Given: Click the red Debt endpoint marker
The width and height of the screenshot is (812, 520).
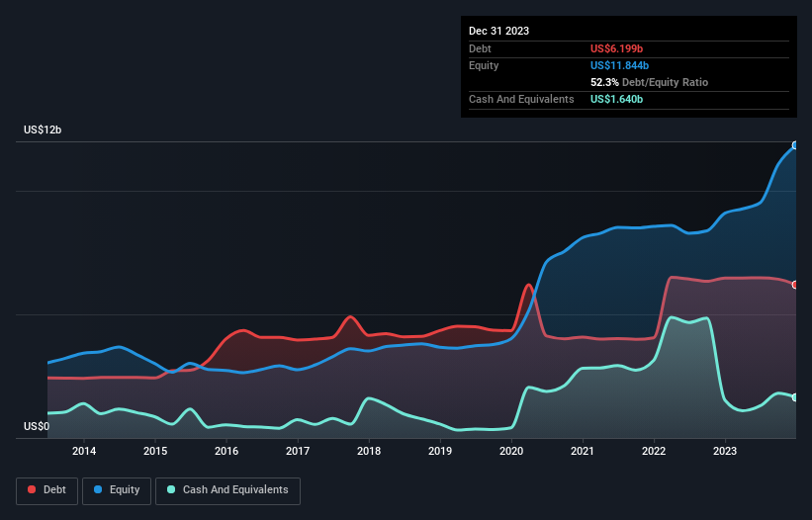Looking at the screenshot, I should coord(795,285).
